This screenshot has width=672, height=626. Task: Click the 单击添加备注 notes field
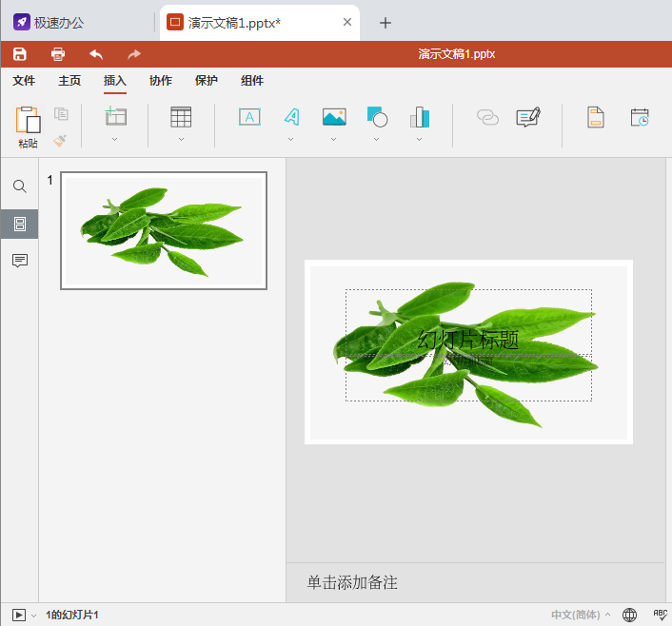point(352,582)
